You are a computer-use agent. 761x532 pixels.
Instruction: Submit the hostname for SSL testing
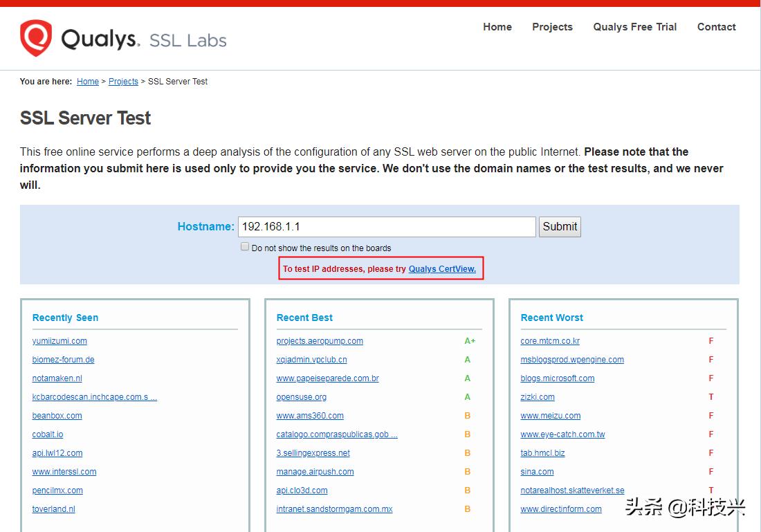click(560, 227)
